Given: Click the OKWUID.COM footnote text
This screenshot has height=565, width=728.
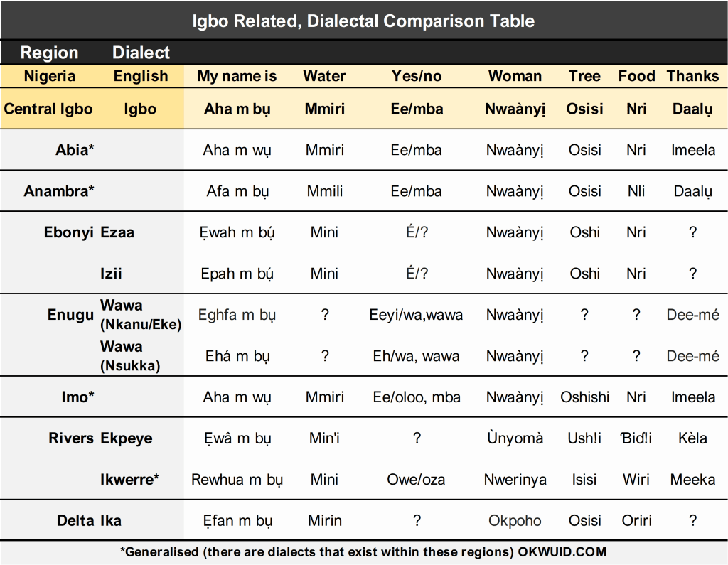Looking at the screenshot, I should pyautogui.click(x=562, y=551).
